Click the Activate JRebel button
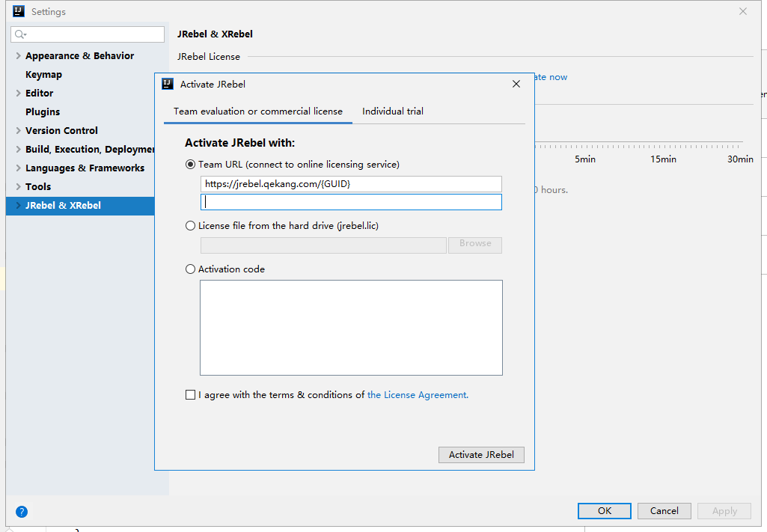 tap(481, 455)
